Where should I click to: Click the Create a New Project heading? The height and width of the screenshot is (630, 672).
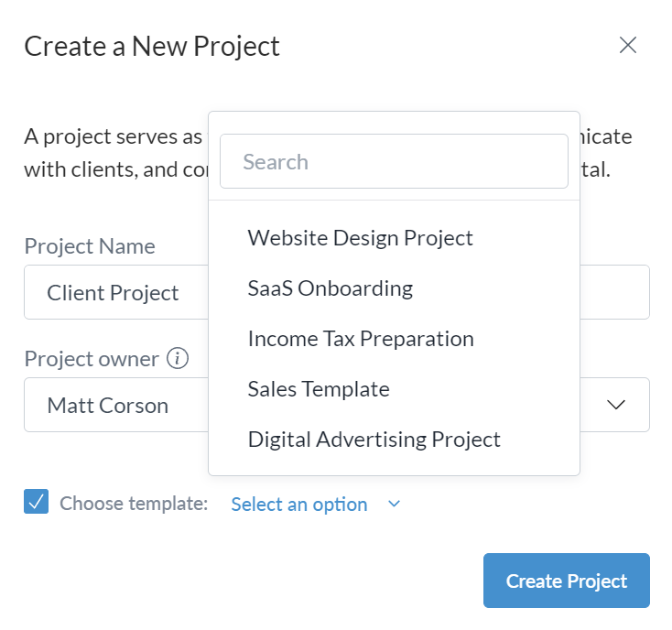(152, 46)
